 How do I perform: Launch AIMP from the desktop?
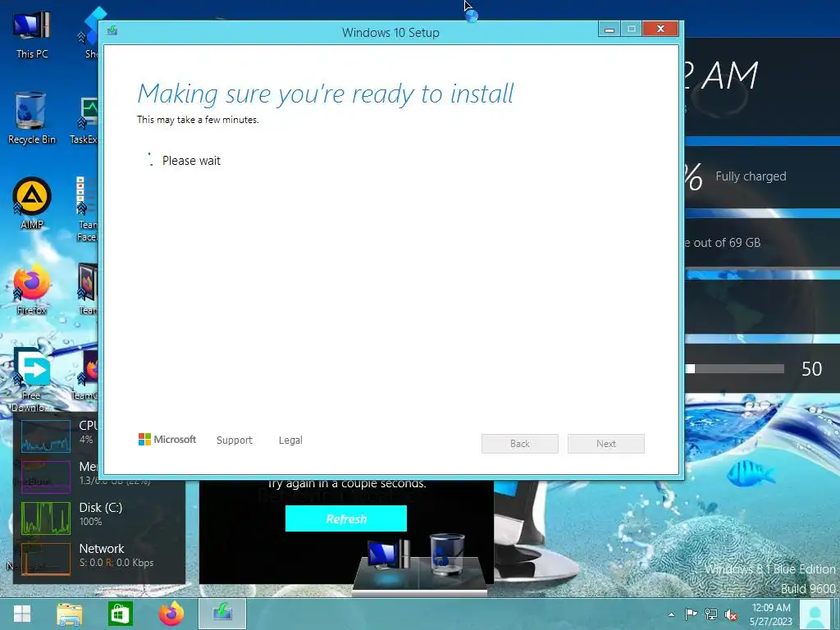32,203
